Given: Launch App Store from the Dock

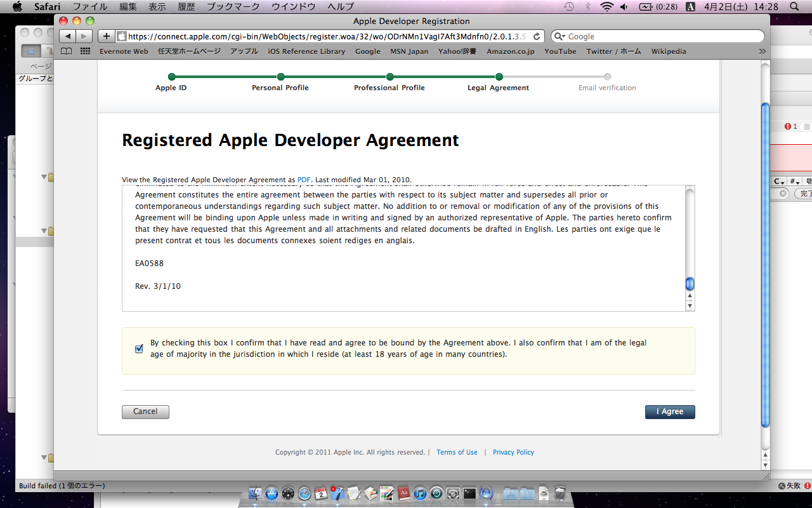Looking at the screenshot, I should pos(272,493).
